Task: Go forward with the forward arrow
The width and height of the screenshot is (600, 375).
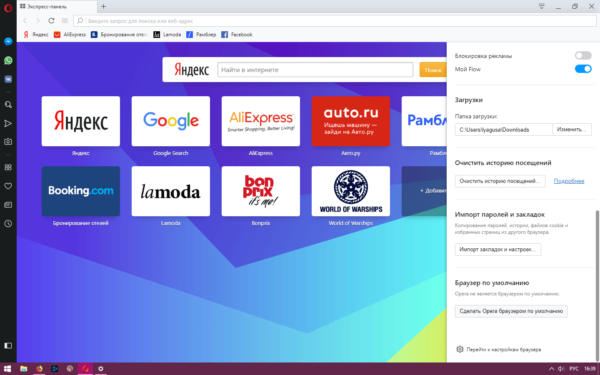Action: click(x=38, y=21)
